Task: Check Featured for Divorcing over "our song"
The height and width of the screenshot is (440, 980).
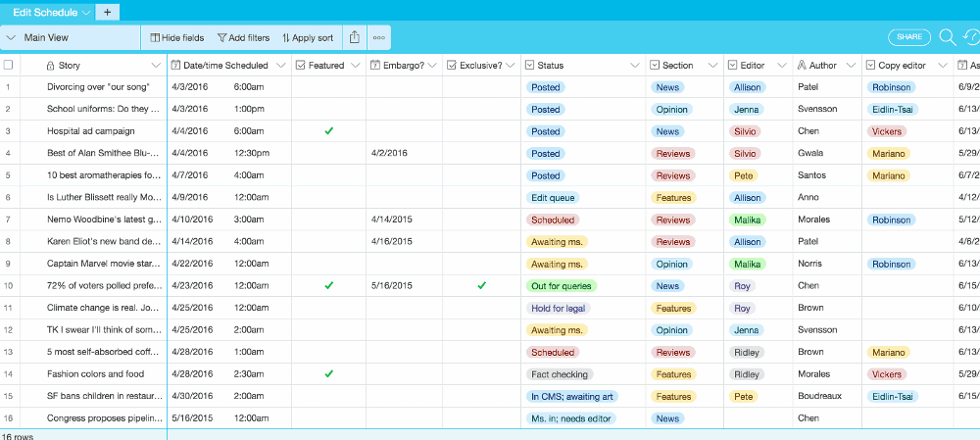Action: click(x=328, y=87)
